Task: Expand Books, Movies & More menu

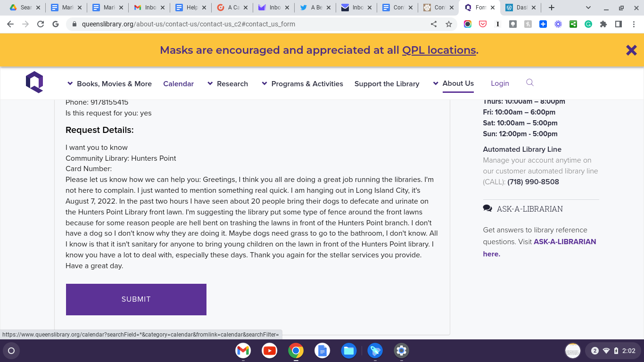Action: [x=109, y=83]
